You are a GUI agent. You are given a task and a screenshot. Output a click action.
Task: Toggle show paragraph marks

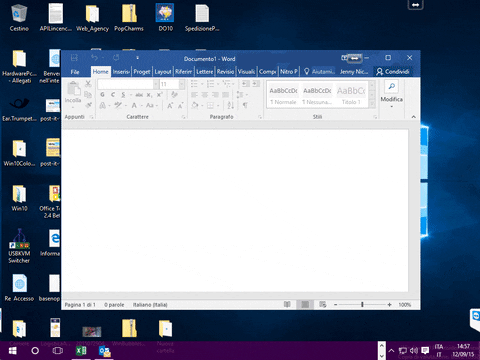(x=245, y=105)
